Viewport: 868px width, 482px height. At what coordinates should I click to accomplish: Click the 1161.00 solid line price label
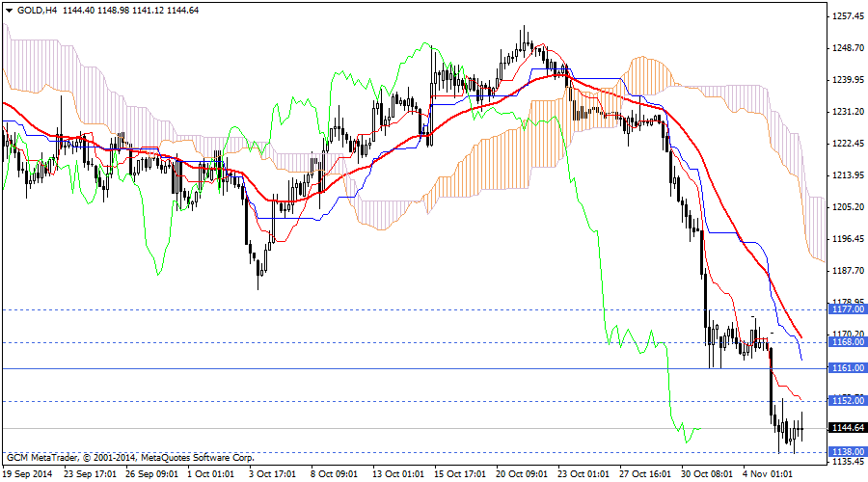[848, 368]
